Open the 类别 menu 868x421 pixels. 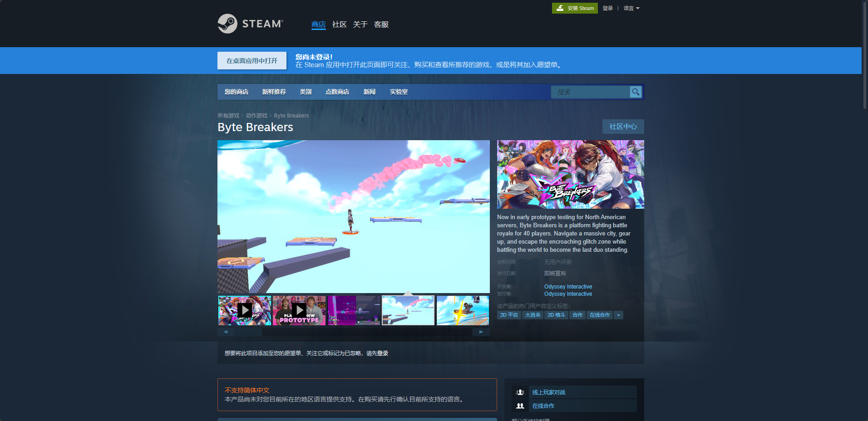coord(306,92)
